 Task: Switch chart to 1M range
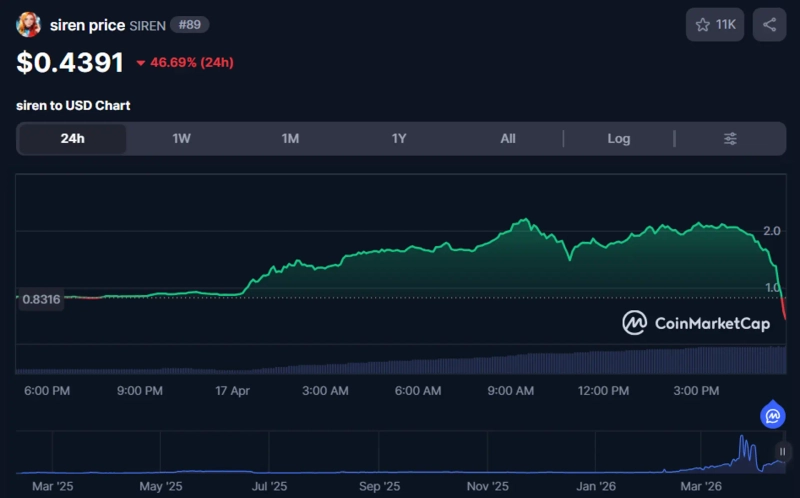click(290, 139)
